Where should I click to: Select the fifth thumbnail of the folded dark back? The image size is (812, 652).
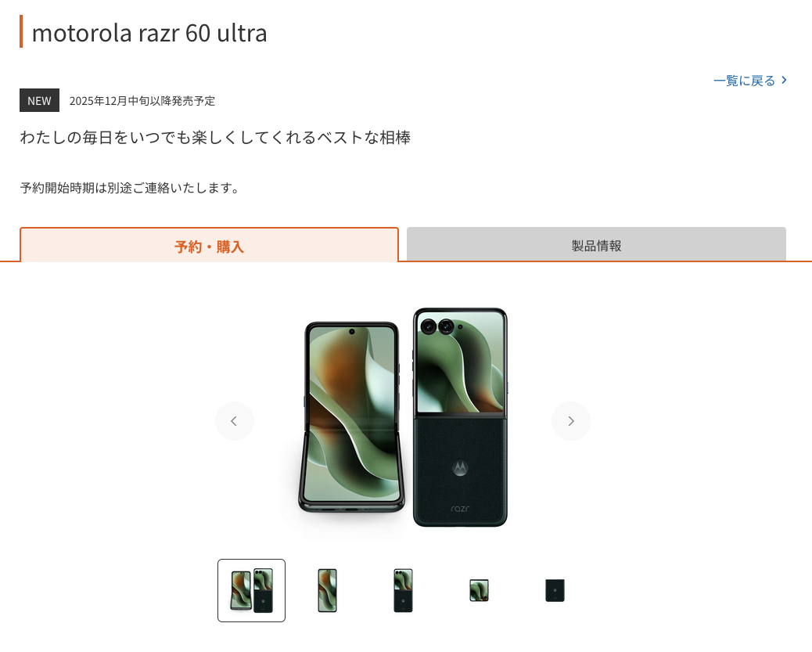[x=555, y=590]
